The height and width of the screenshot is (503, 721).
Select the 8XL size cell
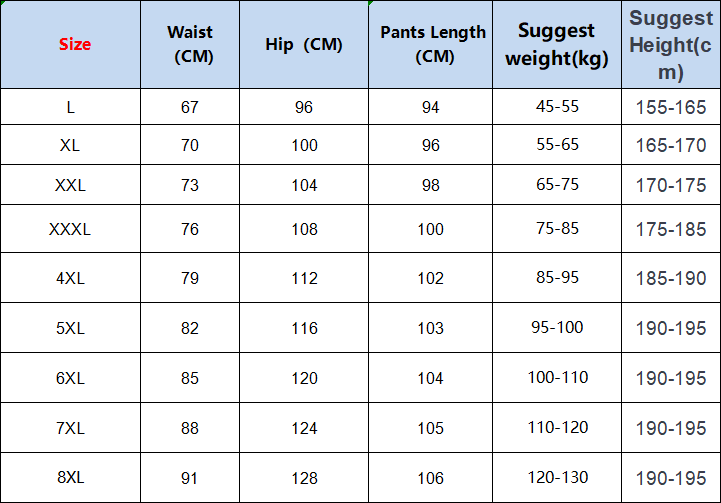point(70,478)
